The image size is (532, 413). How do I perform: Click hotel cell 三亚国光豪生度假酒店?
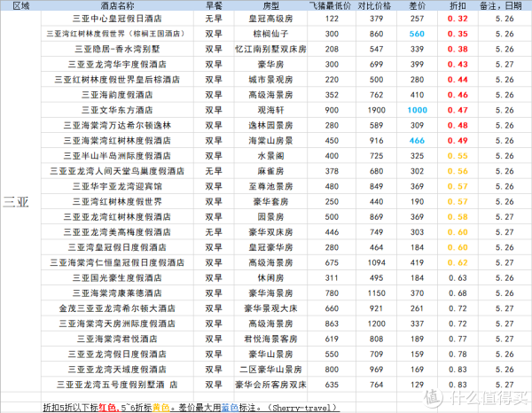coord(117,278)
